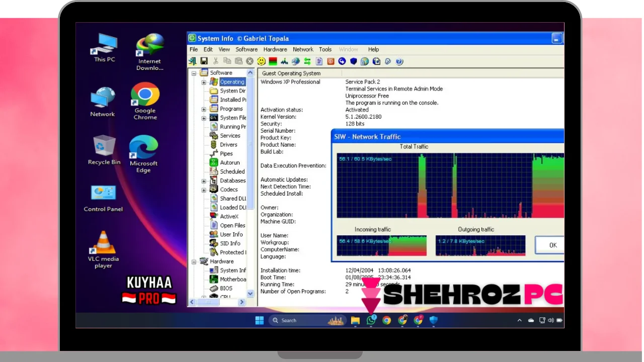
Task: Open the Software menu
Action: 247,49
